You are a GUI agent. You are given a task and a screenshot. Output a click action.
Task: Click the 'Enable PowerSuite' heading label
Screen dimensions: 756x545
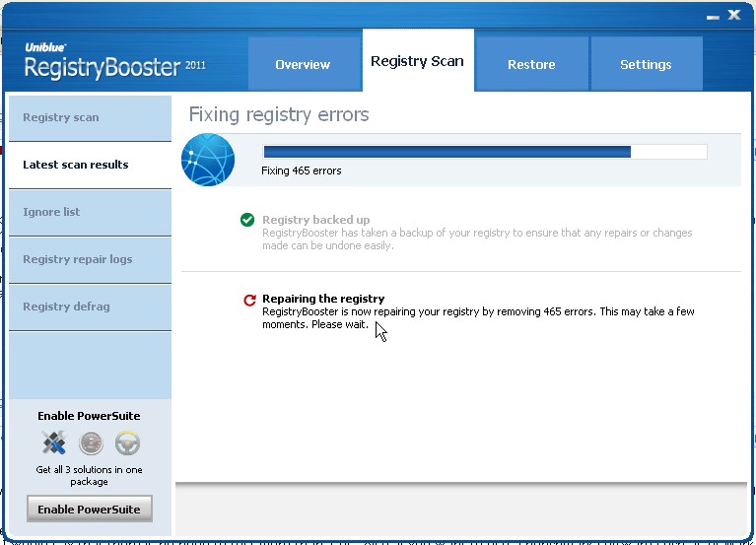(x=89, y=416)
